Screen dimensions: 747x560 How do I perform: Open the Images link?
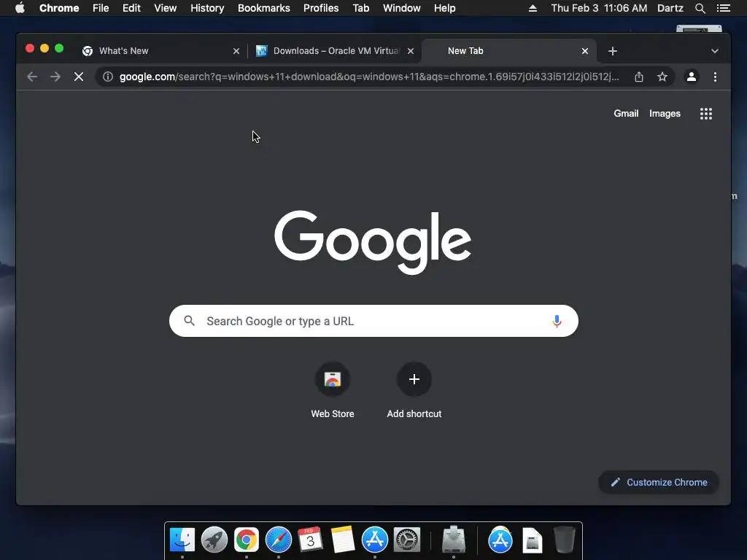[x=665, y=113]
